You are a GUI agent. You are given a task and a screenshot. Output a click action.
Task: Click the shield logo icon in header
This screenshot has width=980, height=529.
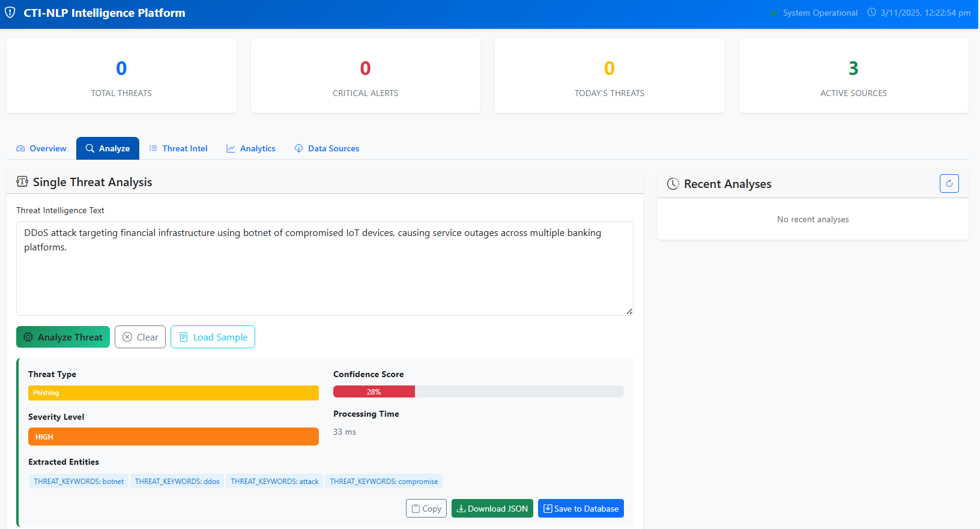pos(10,13)
